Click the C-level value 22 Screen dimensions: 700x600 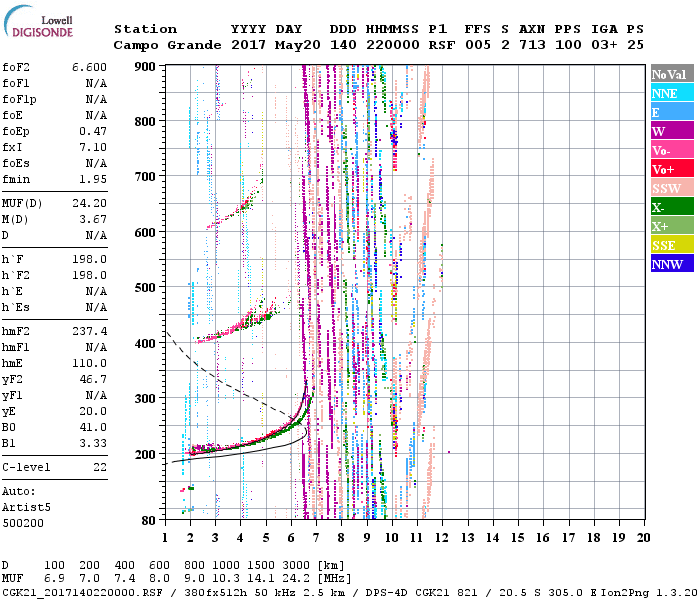[x=100, y=467]
